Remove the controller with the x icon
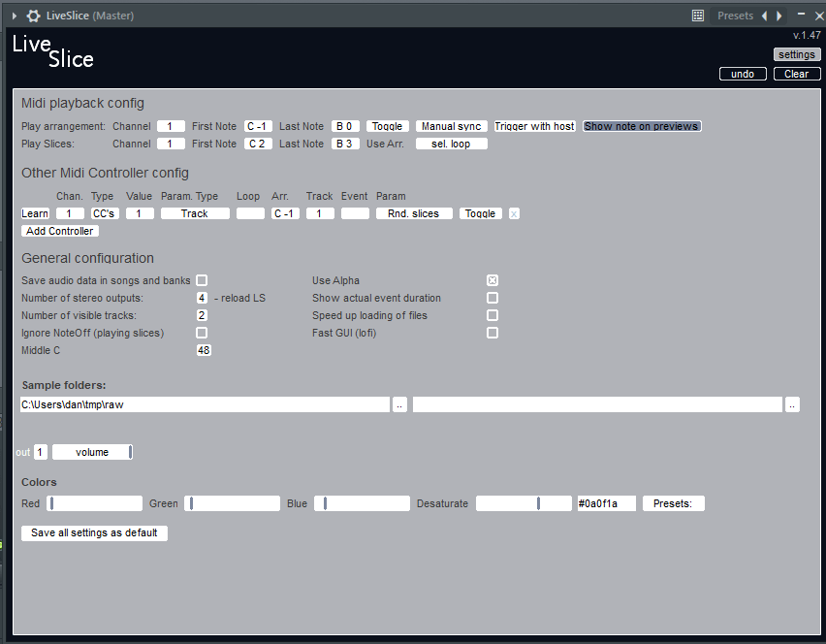Screen dimensions: 826x644 [514, 213]
